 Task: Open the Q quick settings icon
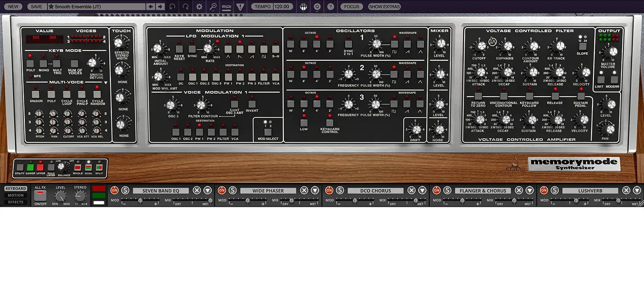coord(317,6)
